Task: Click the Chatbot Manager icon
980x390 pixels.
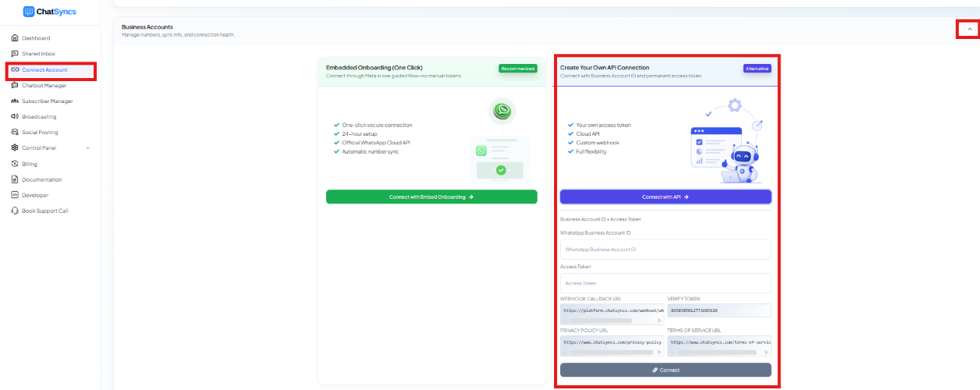Action: [15, 85]
